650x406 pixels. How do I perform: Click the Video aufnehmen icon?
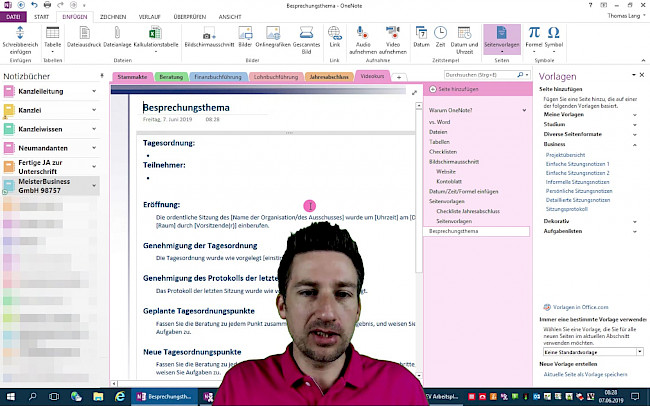(396, 40)
